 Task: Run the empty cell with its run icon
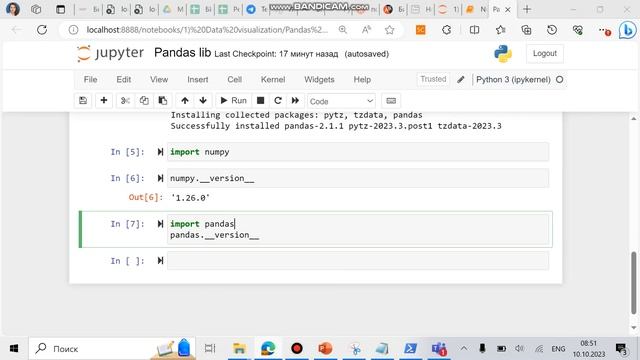[x=160, y=260]
